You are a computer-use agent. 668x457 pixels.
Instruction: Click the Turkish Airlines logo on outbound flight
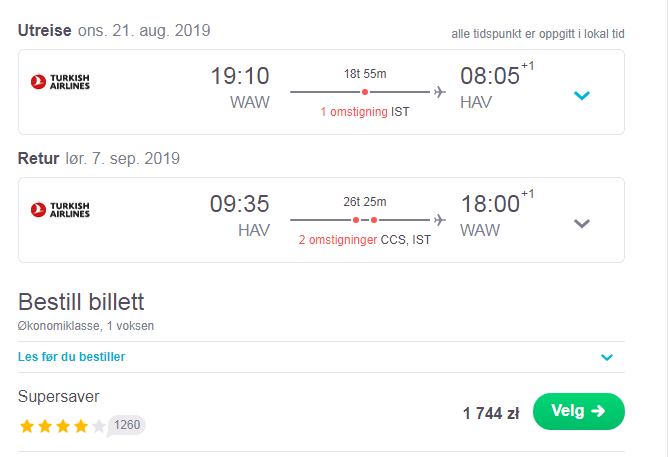60,81
